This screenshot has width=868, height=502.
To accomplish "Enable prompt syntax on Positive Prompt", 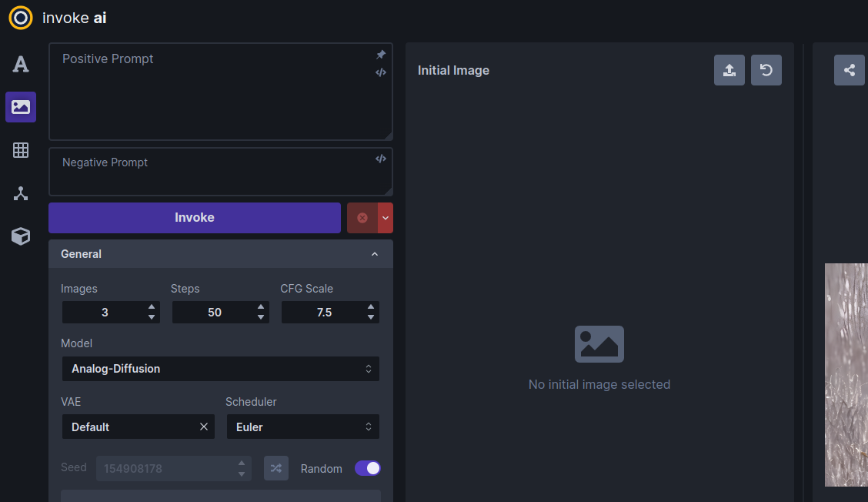I will 380,72.
